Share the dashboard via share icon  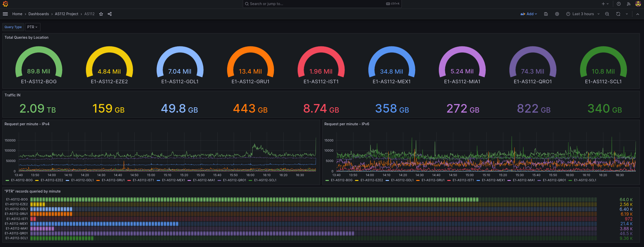point(110,14)
